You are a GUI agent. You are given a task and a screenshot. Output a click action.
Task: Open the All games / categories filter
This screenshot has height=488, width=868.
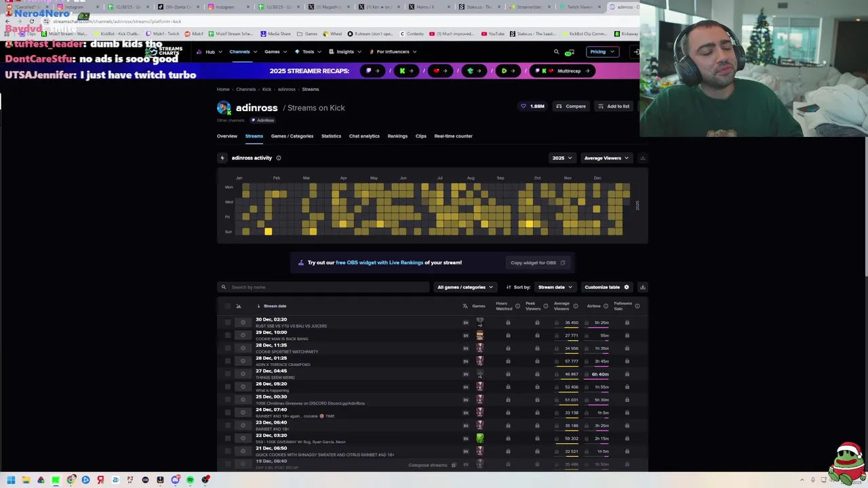[x=465, y=287]
